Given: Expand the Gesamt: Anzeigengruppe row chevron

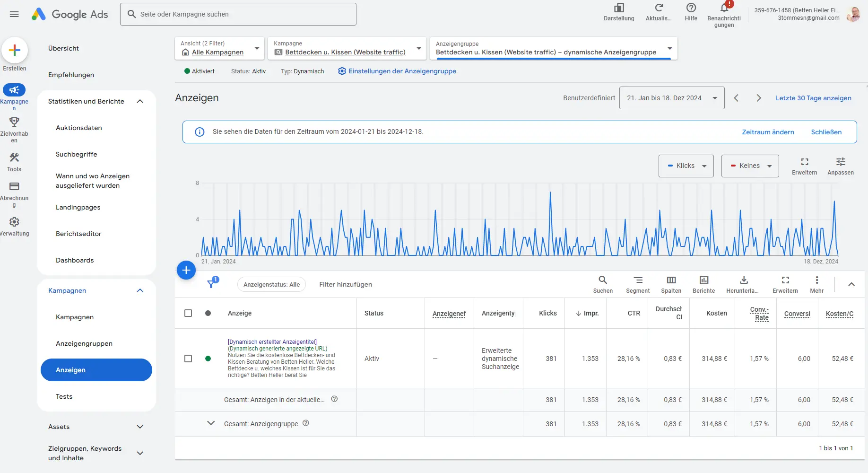Looking at the screenshot, I should (x=211, y=423).
